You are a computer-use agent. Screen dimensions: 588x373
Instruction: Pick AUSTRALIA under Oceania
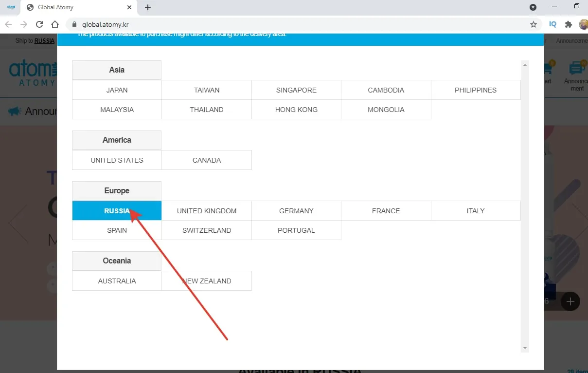click(117, 281)
